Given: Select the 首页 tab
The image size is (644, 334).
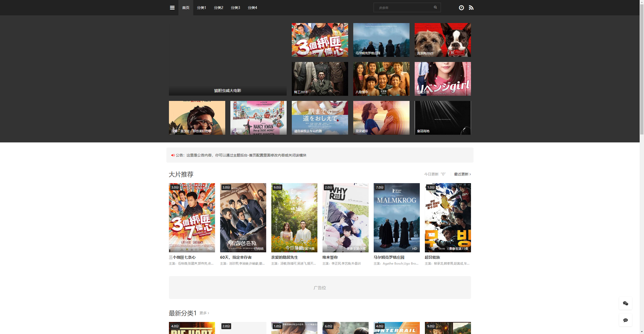Looking at the screenshot, I should pyautogui.click(x=186, y=8).
